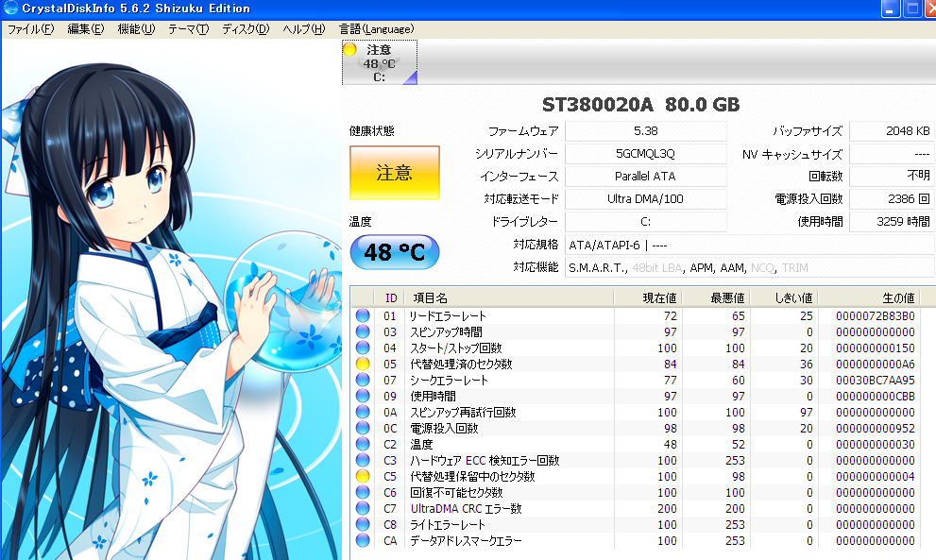Click status icon for 01 リードエラーレート
This screenshot has height=560, width=936.
point(363,315)
